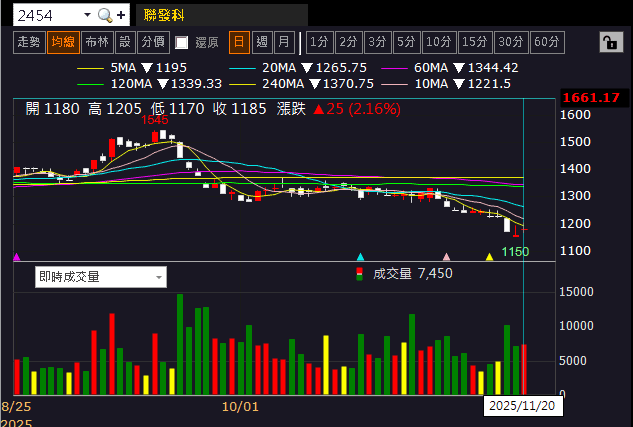
Task: Click the stock code input field 2454
Action: point(48,15)
